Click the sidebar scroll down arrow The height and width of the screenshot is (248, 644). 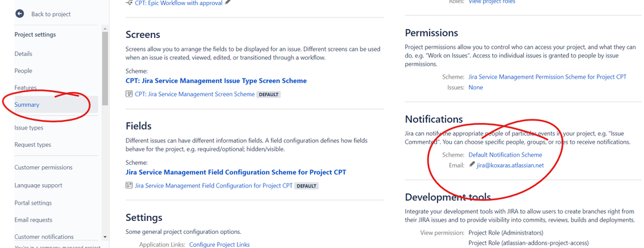click(x=105, y=237)
